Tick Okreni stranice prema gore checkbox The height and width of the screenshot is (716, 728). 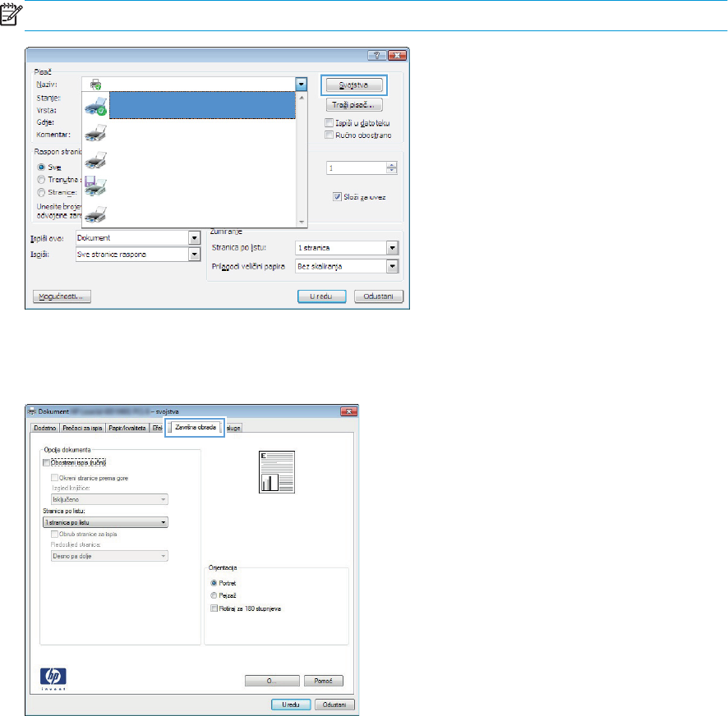click(x=54, y=478)
